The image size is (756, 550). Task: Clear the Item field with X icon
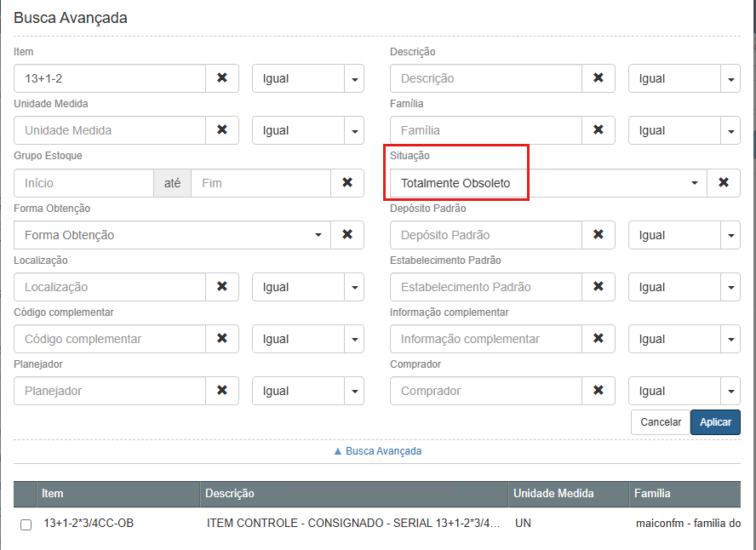click(222, 78)
